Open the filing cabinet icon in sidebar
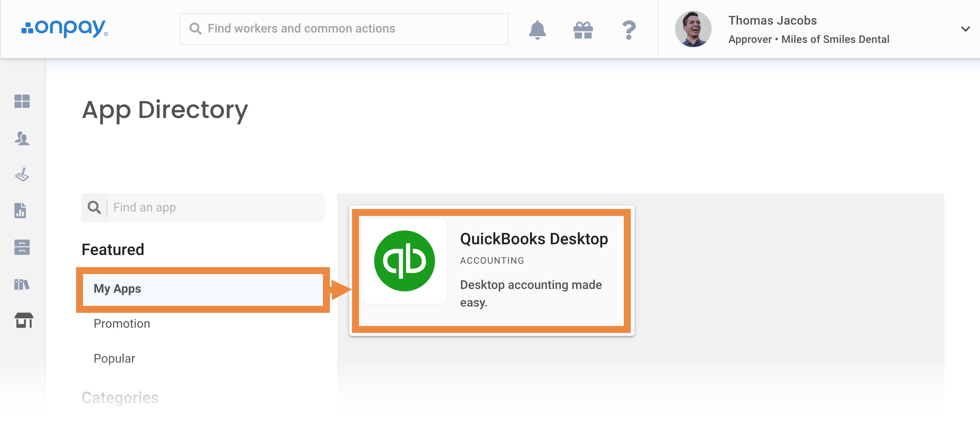 point(22,247)
